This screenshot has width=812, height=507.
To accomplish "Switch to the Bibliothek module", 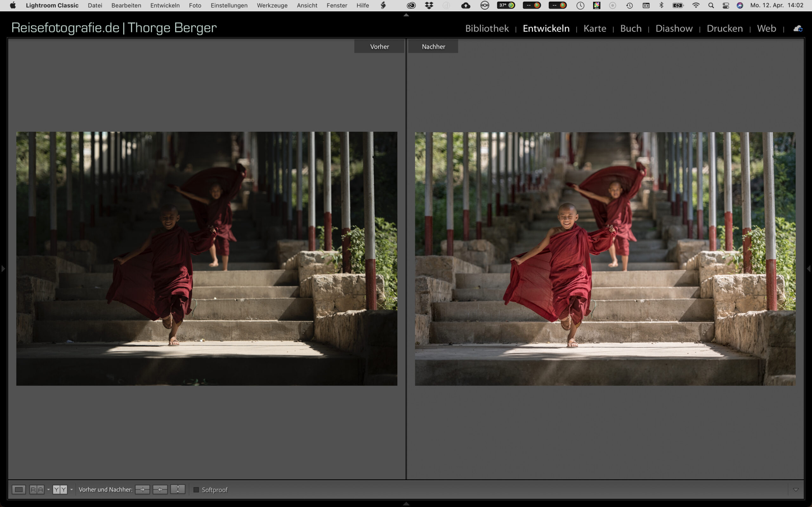I will [487, 29].
